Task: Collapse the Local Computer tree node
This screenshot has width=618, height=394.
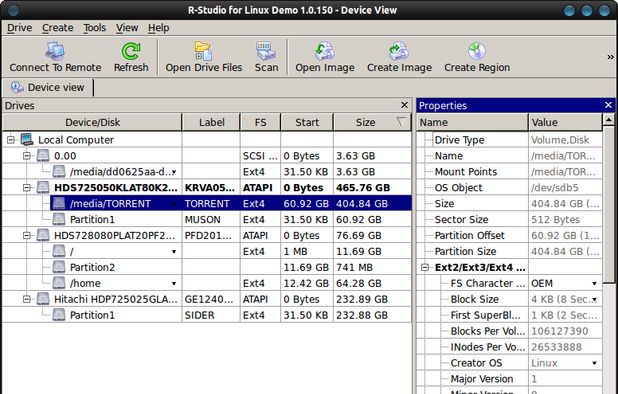Action: tap(11, 139)
